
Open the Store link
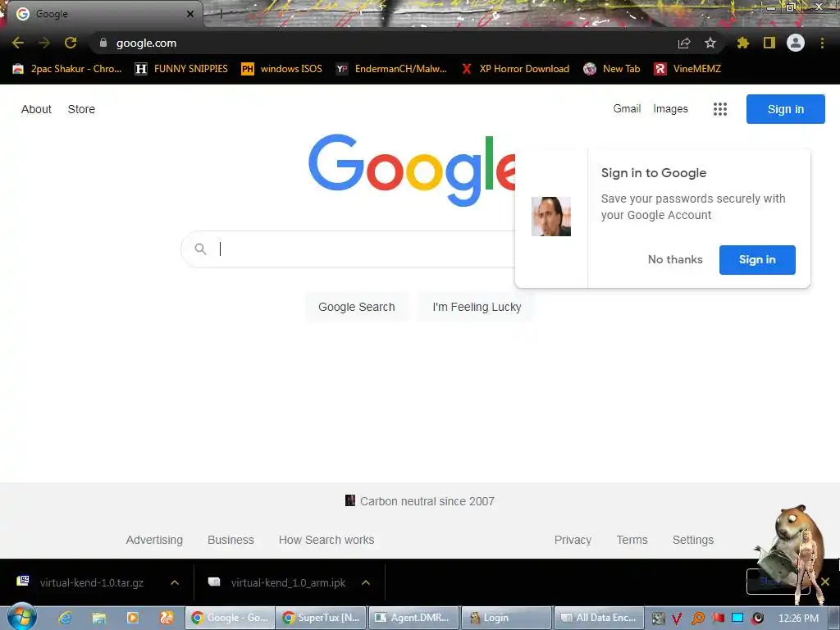pos(81,109)
